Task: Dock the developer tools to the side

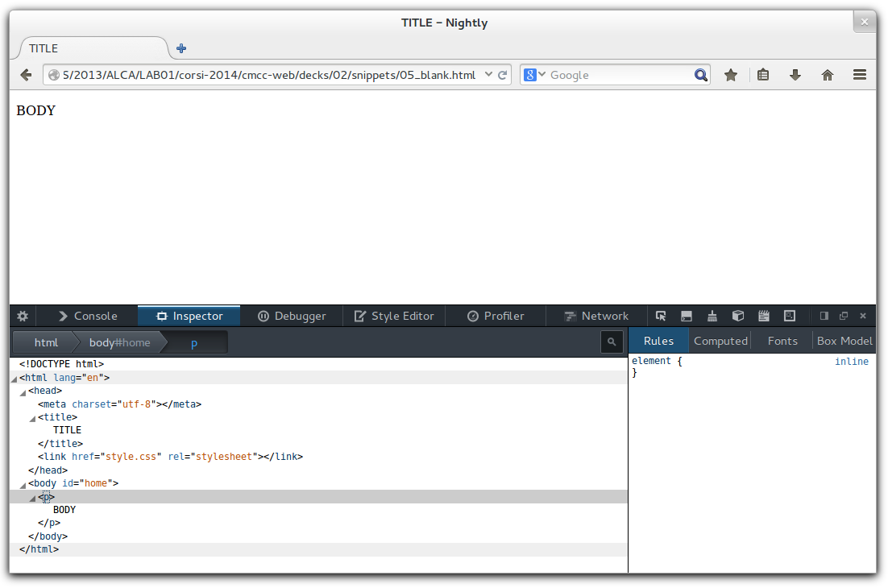Action: click(x=824, y=316)
